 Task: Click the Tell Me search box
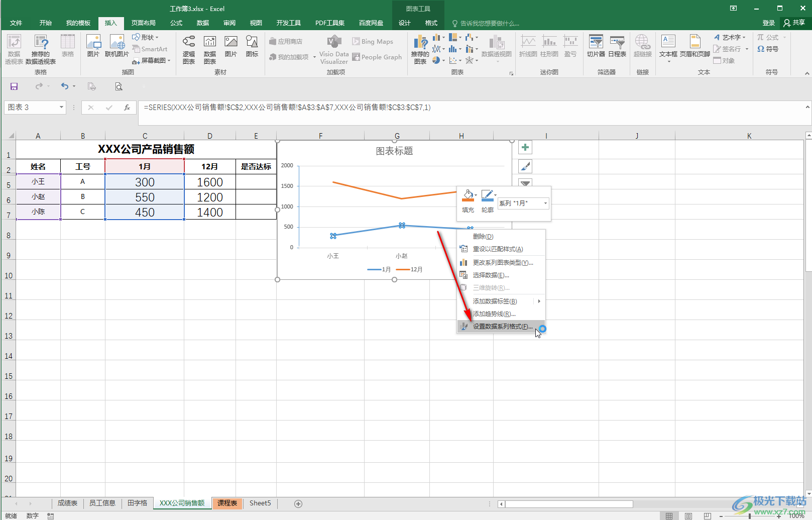click(486, 23)
